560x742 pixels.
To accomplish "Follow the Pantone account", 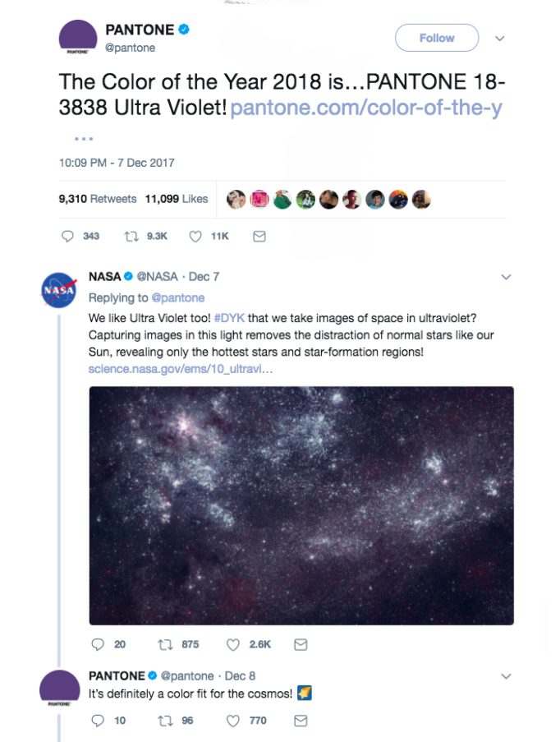I will tap(437, 38).
